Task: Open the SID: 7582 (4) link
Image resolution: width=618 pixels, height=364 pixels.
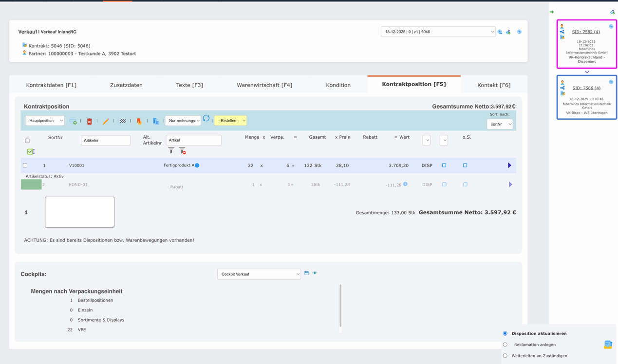Action: pos(586,32)
